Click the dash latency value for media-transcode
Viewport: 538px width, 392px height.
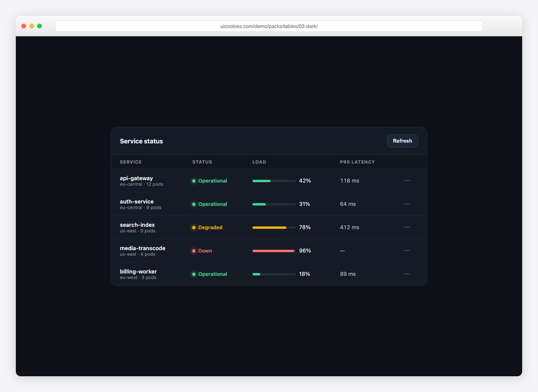(x=343, y=251)
